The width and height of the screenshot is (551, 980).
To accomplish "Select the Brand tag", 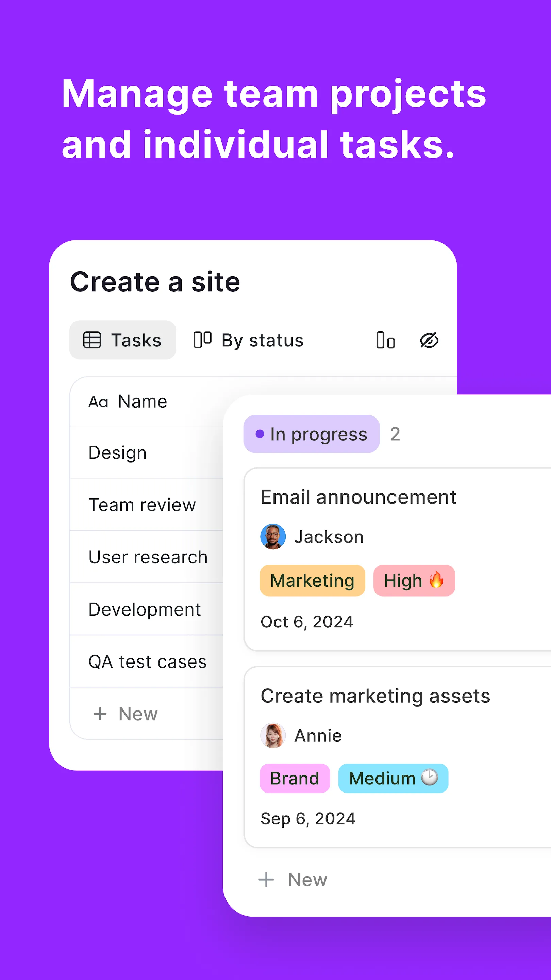I will tap(295, 778).
